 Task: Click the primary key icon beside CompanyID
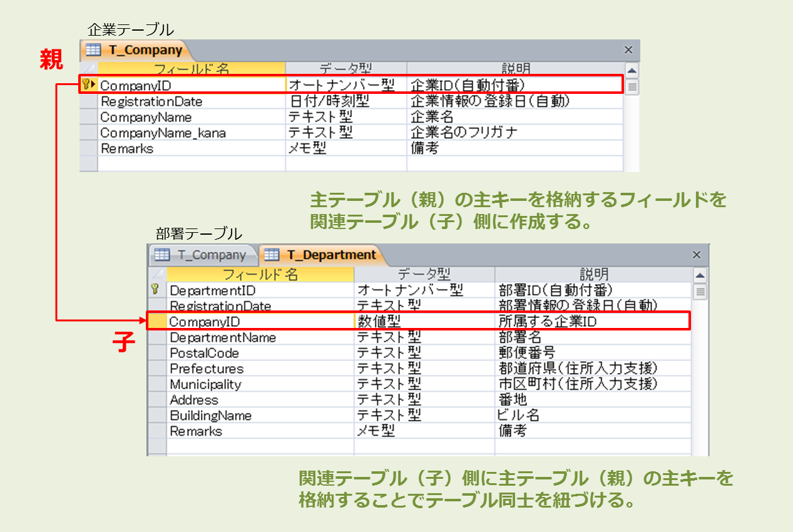(x=86, y=84)
